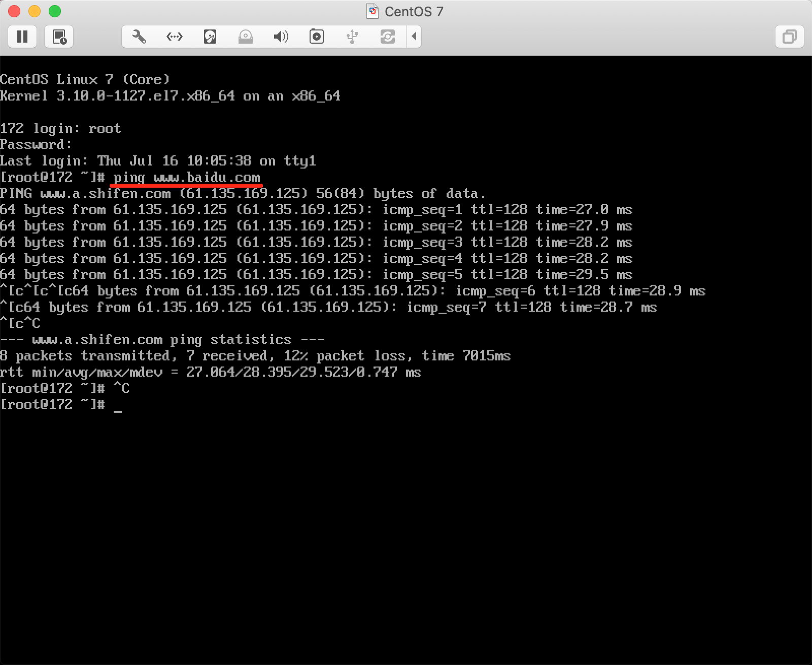Click the hard disk device icon
Screen dimensions: 812x665
tap(210, 37)
